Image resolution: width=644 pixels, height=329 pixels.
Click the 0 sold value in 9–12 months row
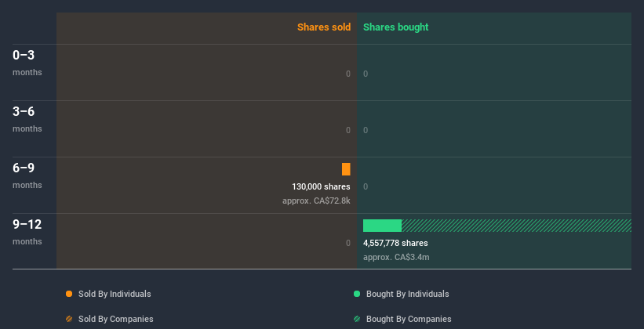click(x=348, y=243)
